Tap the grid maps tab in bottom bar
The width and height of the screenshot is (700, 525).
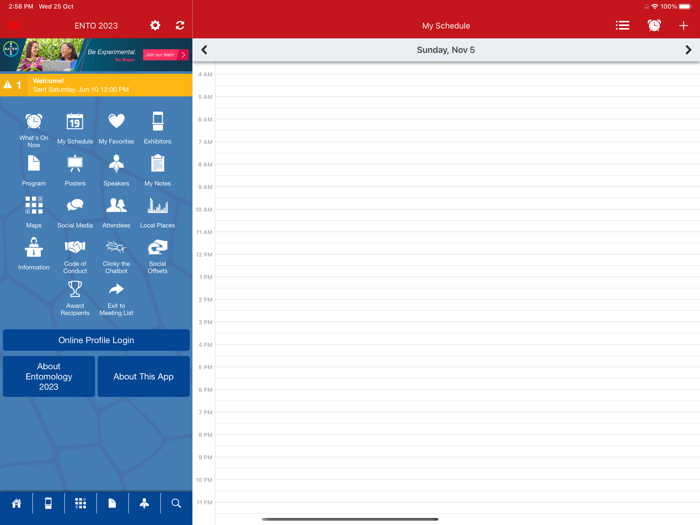(80, 504)
